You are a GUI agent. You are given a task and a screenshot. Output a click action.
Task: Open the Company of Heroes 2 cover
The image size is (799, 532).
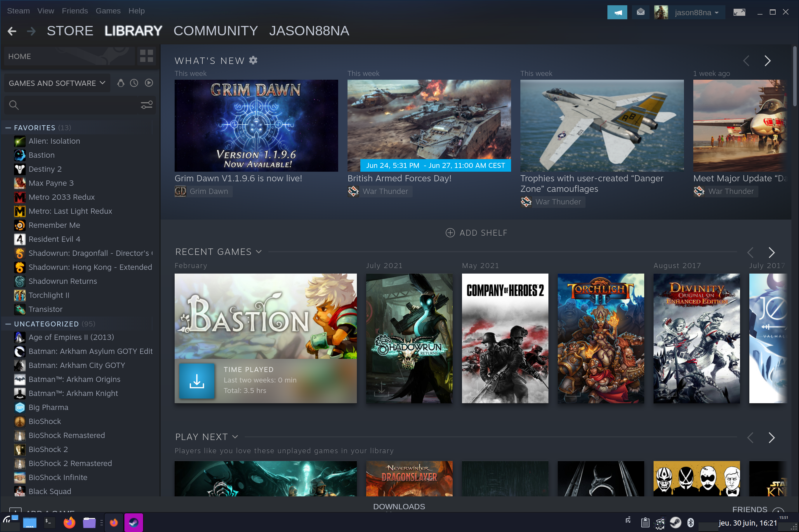point(505,338)
